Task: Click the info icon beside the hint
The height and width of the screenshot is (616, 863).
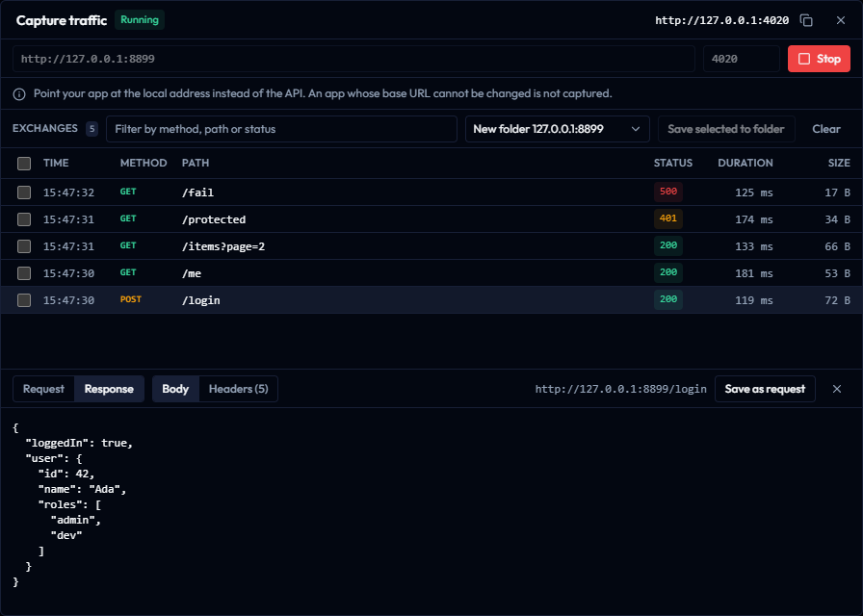Action: pos(19,94)
